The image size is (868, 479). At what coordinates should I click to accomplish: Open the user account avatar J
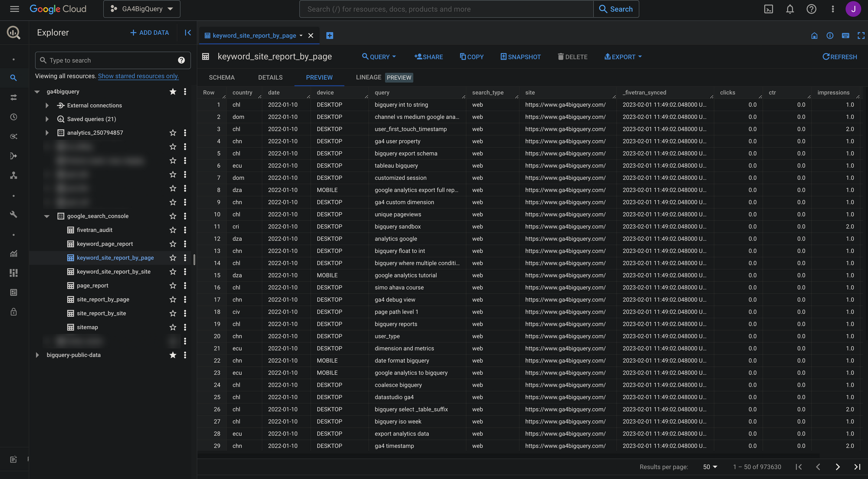[x=853, y=9]
